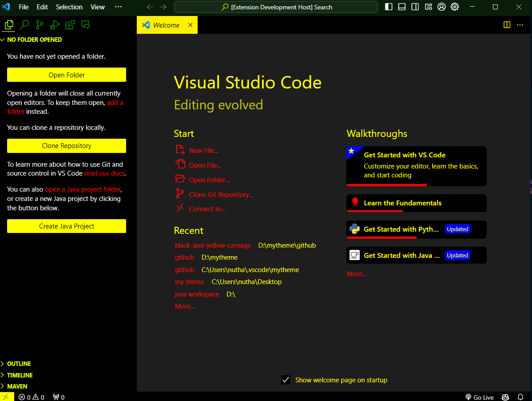Go back with the left arrow

(x=150, y=7)
